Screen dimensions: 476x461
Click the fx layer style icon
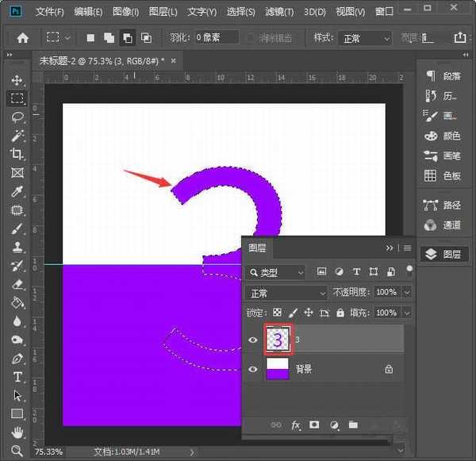pos(296,425)
